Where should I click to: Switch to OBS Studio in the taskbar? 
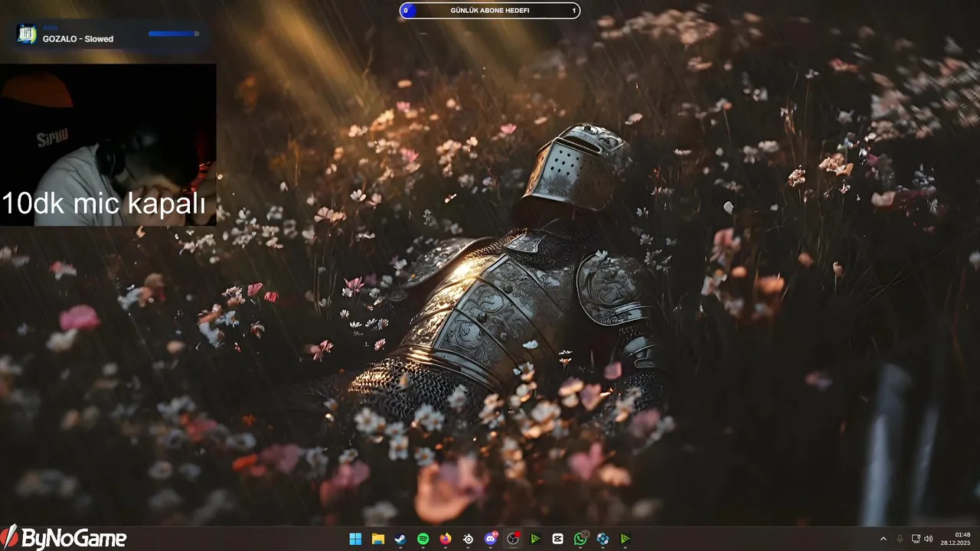click(513, 539)
